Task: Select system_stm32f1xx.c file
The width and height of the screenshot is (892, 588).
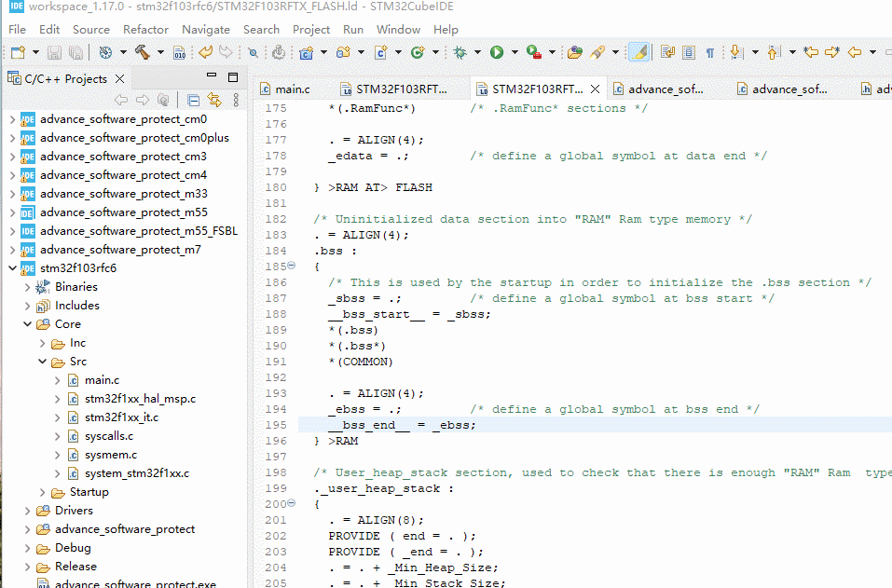Action: tap(136, 473)
